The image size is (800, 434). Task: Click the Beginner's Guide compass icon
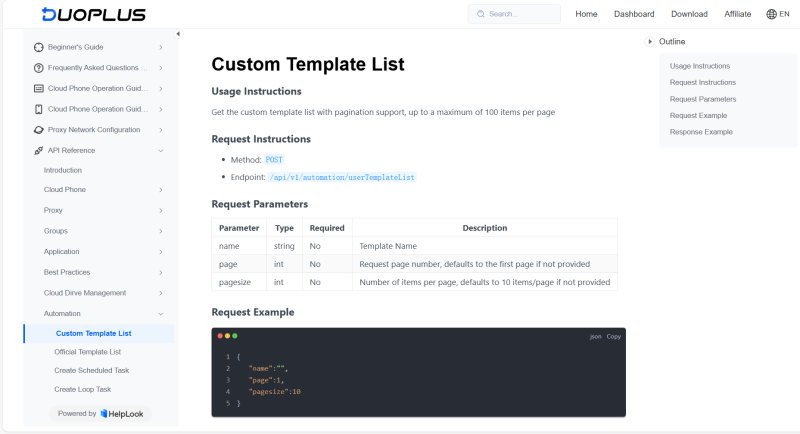point(39,47)
